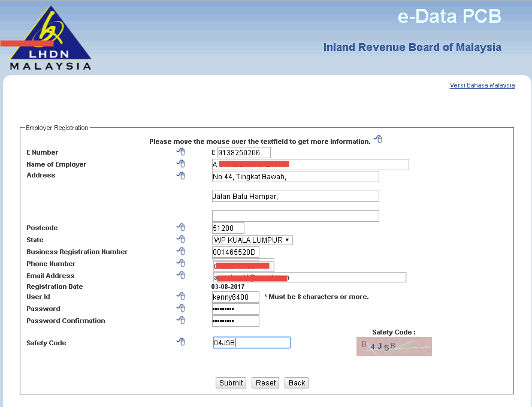Click the info icon next to Name of Employer

(181, 164)
